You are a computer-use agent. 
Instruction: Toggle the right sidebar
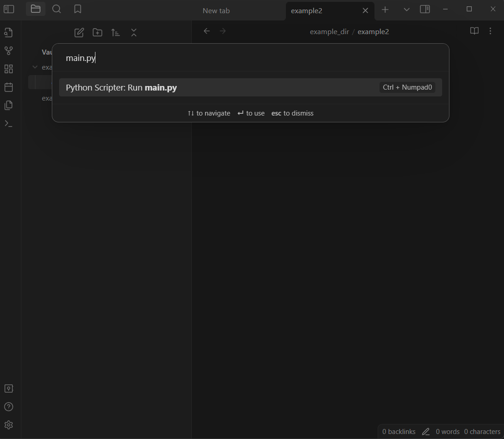click(425, 9)
